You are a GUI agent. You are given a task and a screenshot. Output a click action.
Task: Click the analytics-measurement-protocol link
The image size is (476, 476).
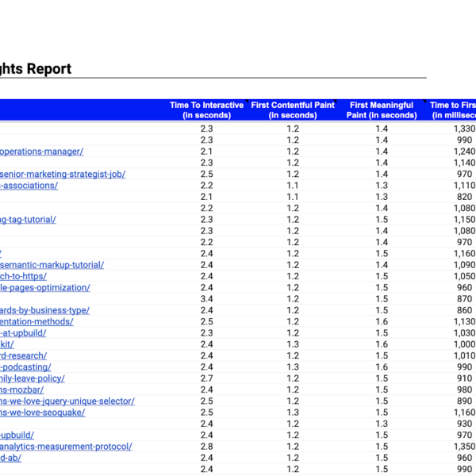[66, 447]
